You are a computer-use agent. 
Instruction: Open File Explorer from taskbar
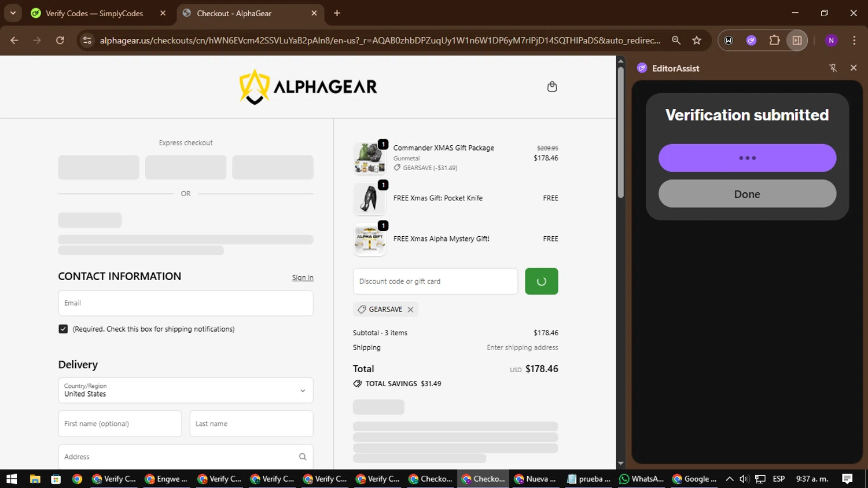pos(35,479)
